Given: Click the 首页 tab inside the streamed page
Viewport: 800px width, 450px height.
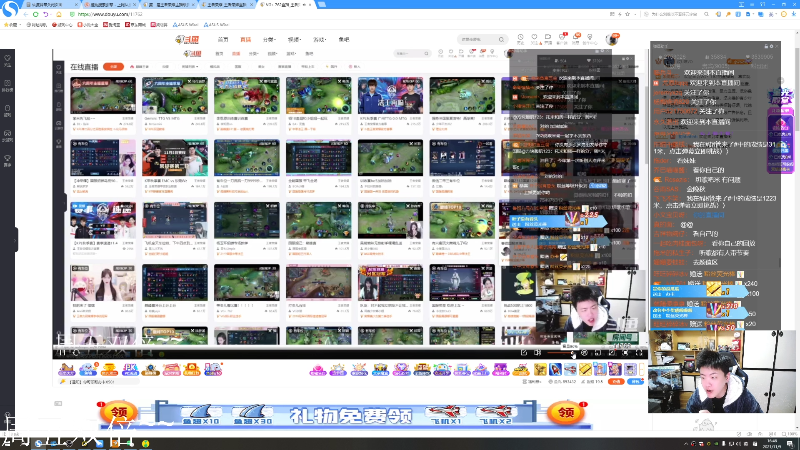Looking at the screenshot, I should point(219,54).
